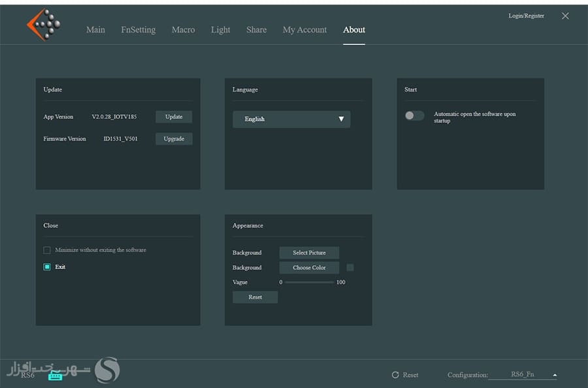Close the window with the X icon
This screenshot has height=388, width=588.
pyautogui.click(x=565, y=16)
